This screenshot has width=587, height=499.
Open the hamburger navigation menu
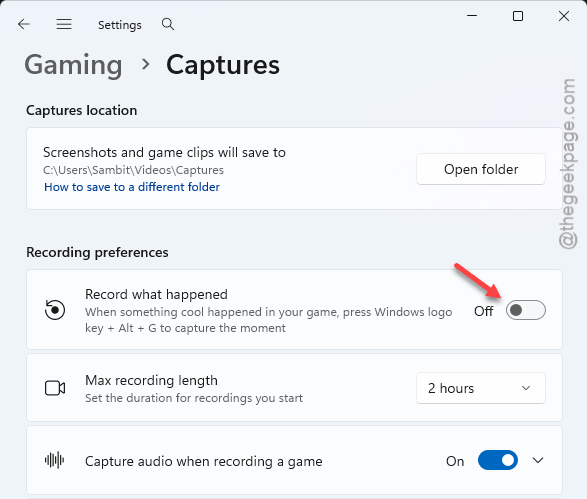coord(64,24)
